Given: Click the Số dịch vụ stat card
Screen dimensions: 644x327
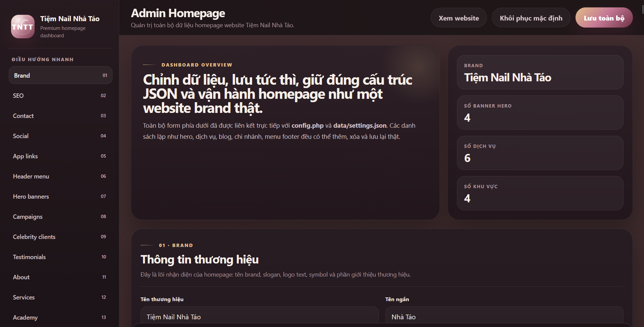Looking at the screenshot, I should 540,153.
